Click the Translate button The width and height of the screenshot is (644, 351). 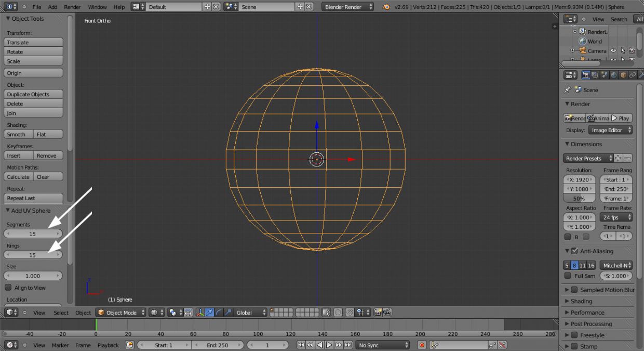pyautogui.click(x=33, y=42)
